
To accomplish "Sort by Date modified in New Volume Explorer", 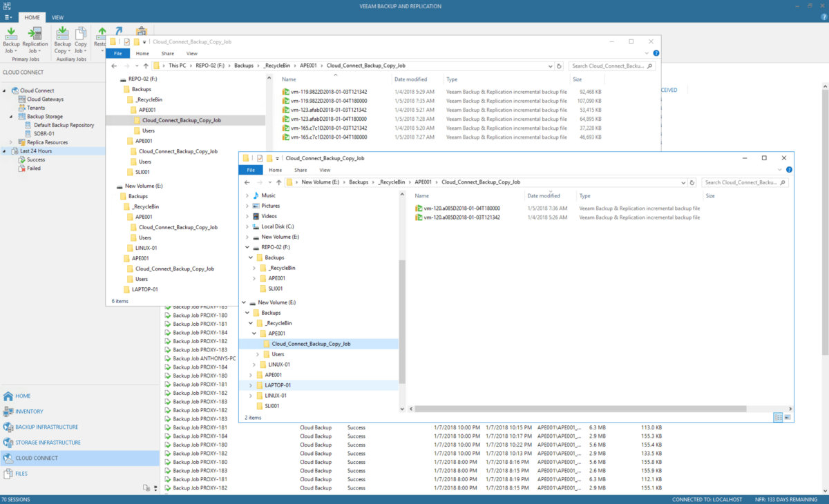I will [544, 196].
